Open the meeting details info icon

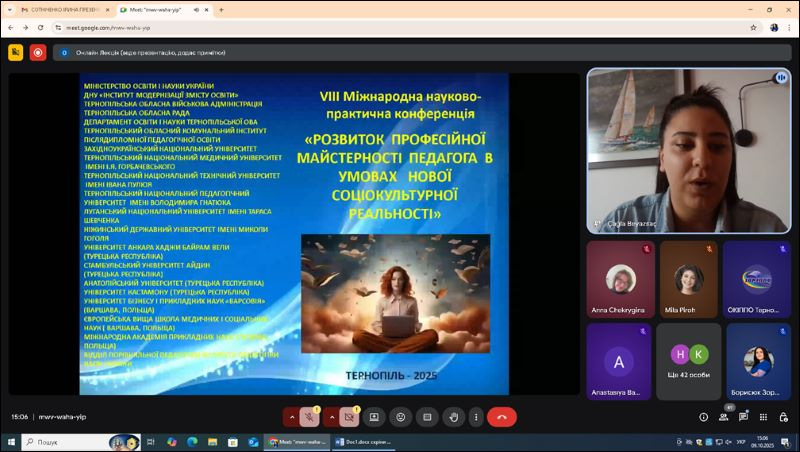tap(703, 417)
